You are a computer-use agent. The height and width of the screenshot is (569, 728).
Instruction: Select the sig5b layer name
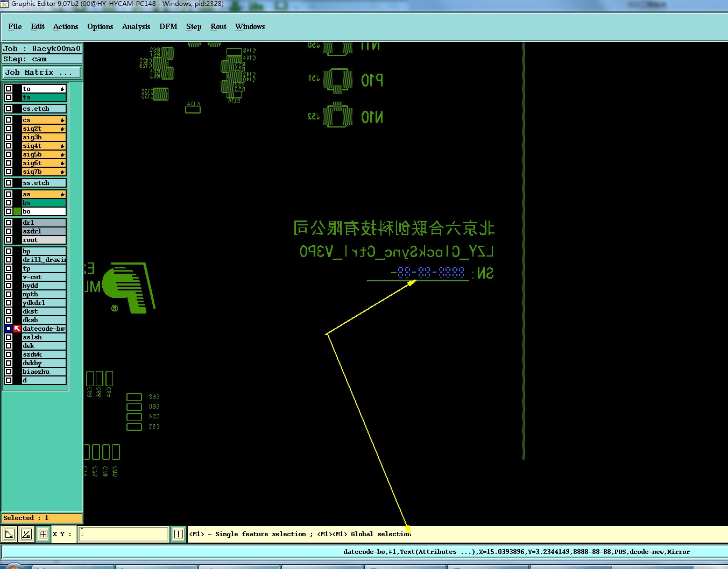click(x=44, y=154)
